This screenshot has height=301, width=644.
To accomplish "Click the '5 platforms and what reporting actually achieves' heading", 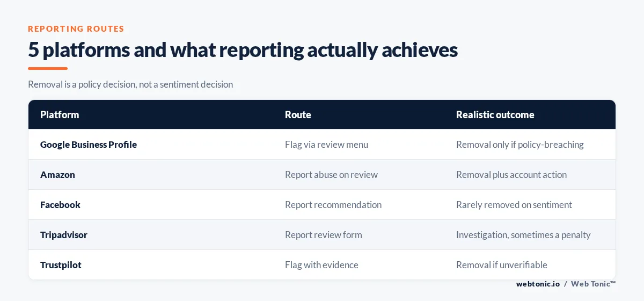I will [x=243, y=50].
